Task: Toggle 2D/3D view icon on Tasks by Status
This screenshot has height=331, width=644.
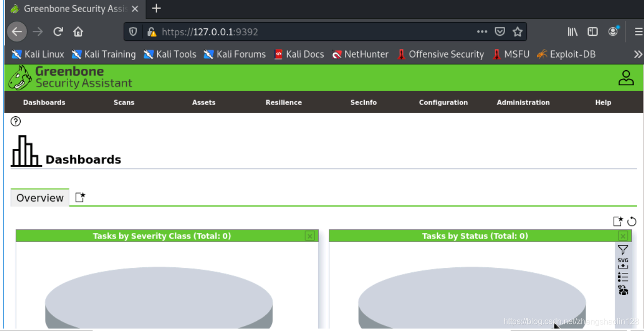Action: 623,290
